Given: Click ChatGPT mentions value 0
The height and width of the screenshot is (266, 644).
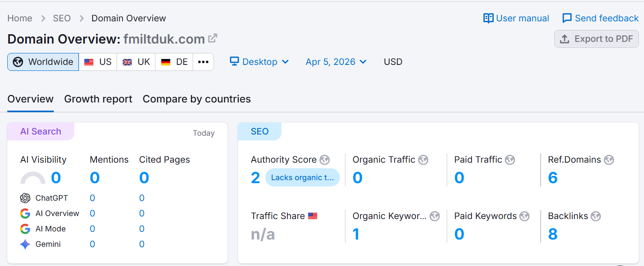Looking at the screenshot, I should (x=92, y=198).
